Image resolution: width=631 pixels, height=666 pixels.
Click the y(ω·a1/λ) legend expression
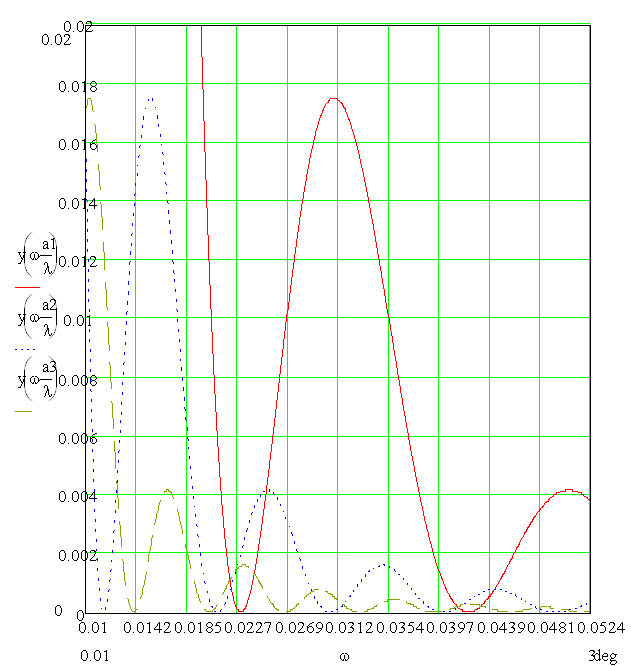click(x=37, y=263)
